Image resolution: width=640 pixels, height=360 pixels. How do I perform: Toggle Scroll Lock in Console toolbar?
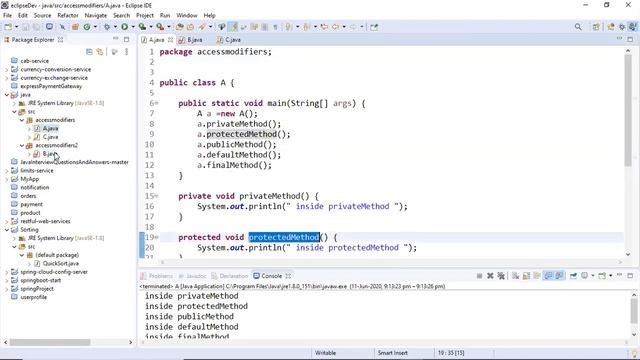pyautogui.click(x=527, y=276)
